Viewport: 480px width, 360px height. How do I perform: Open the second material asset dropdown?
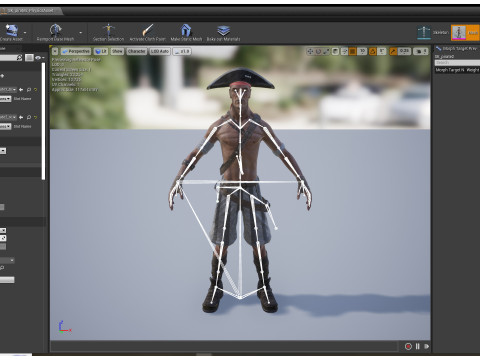(x=8, y=117)
